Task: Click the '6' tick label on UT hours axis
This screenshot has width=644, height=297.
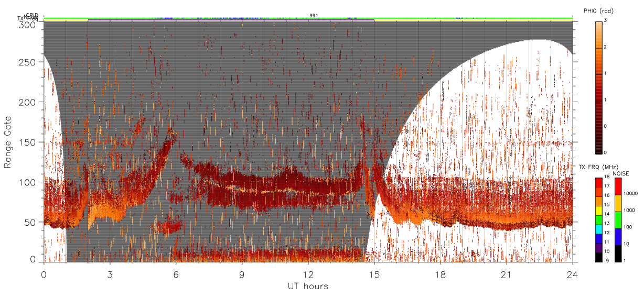Action: [176, 274]
